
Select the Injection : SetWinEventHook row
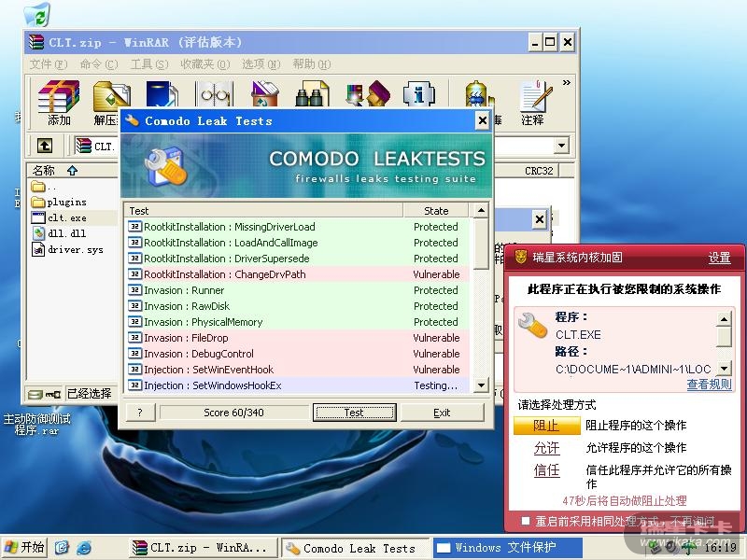pos(298,370)
